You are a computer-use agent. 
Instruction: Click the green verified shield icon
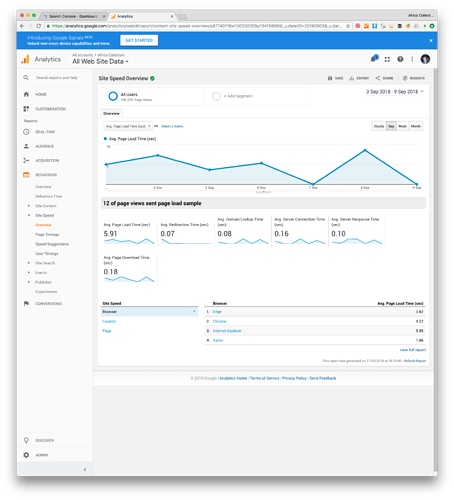152,78
